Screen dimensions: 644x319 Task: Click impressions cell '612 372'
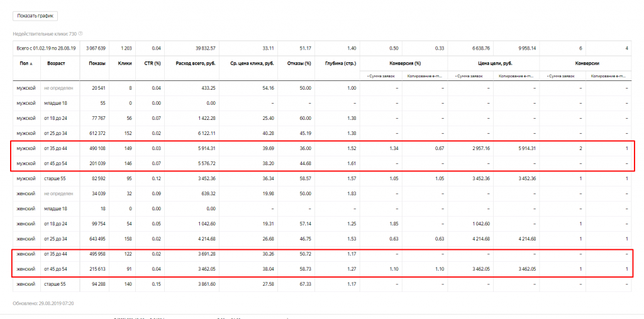97,134
